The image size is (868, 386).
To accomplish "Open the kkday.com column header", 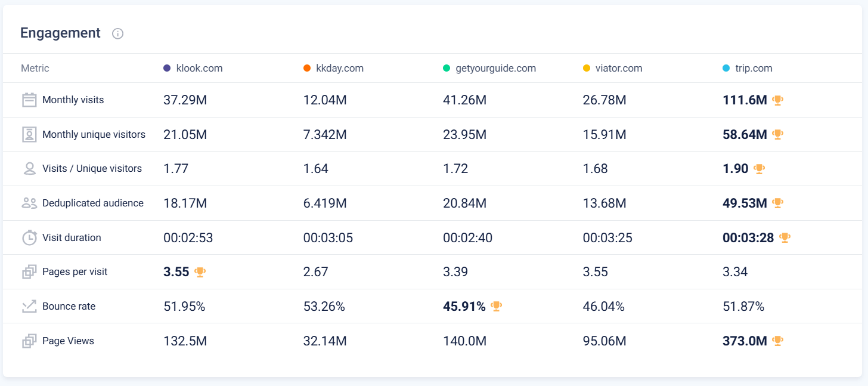I will coord(340,68).
